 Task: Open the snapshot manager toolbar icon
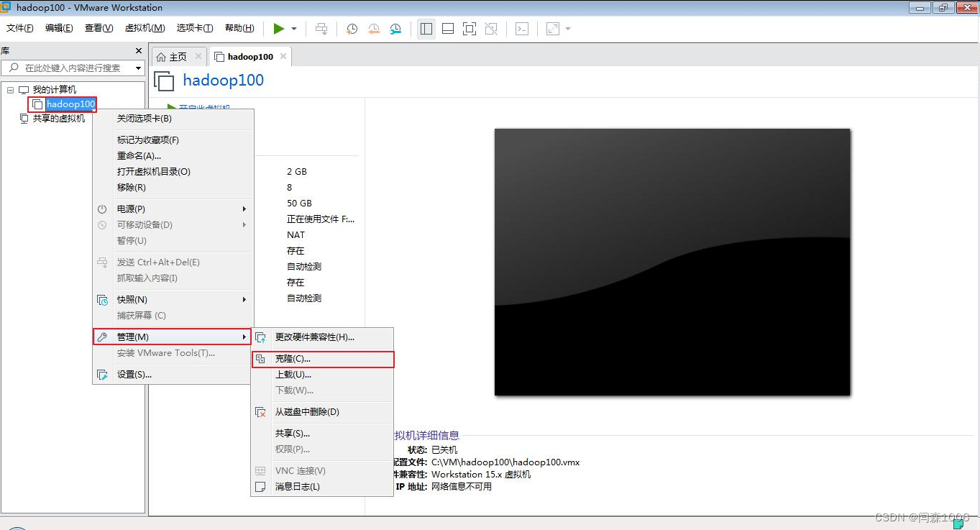click(396, 29)
